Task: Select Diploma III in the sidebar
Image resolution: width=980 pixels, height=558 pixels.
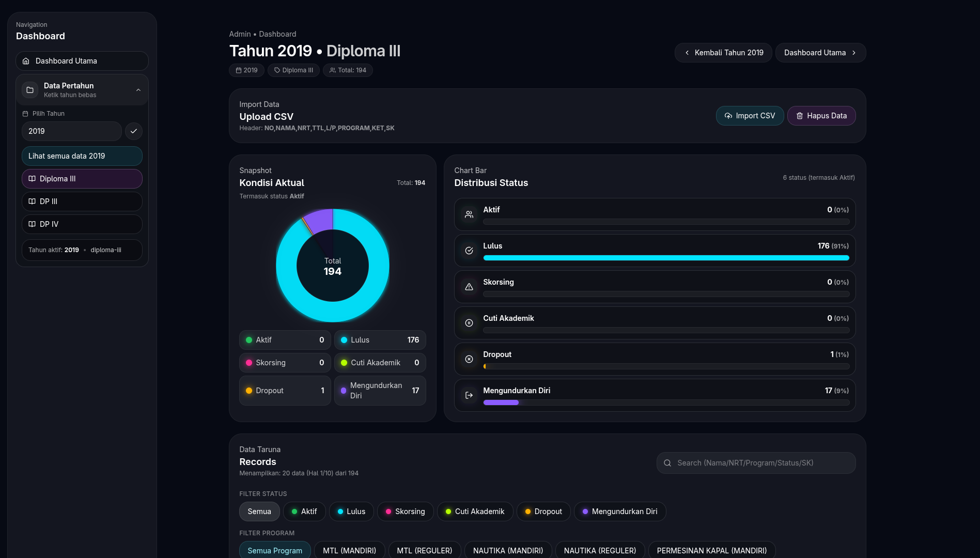Action: [82, 179]
